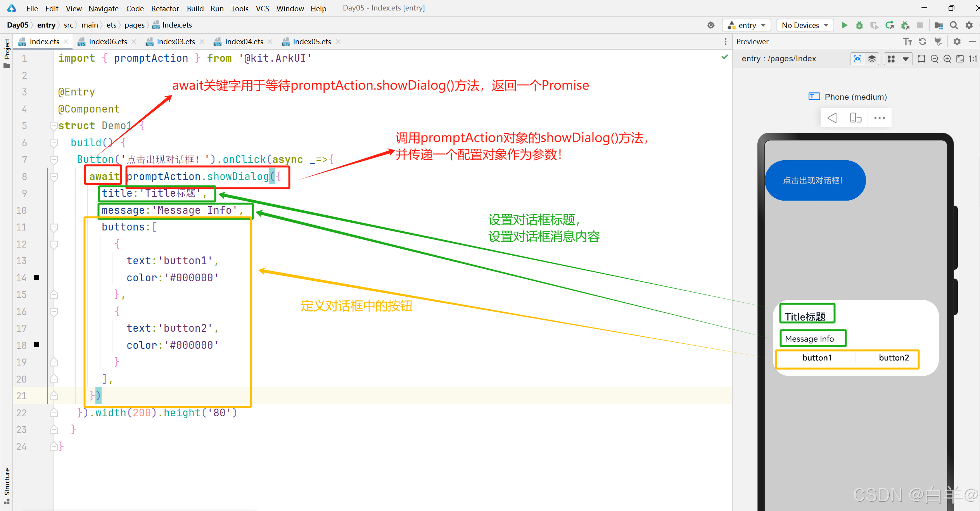Open the No Devices dropdown selector
980x511 pixels.
pos(804,25)
